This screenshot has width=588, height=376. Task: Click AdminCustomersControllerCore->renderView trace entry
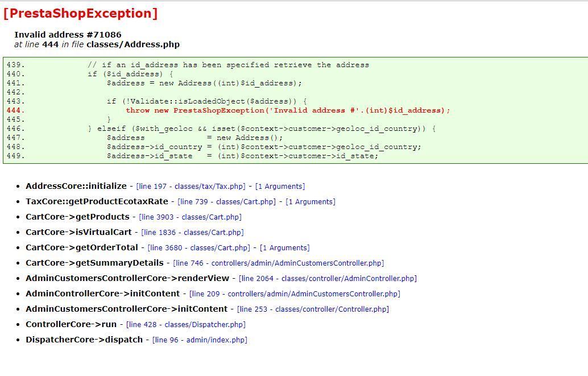[x=127, y=279]
